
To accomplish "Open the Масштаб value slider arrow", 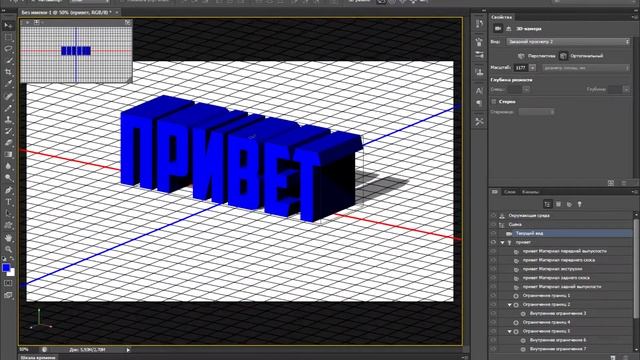I will pos(532,68).
